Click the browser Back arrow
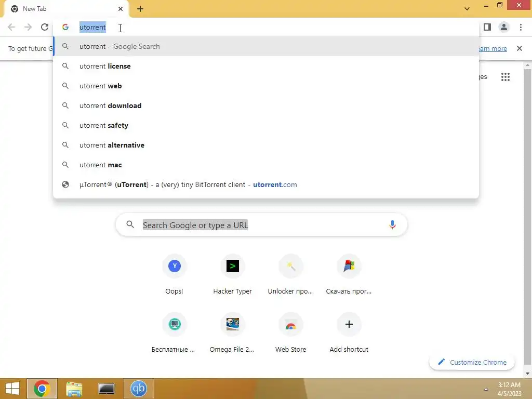This screenshot has width=532, height=399. tap(11, 27)
